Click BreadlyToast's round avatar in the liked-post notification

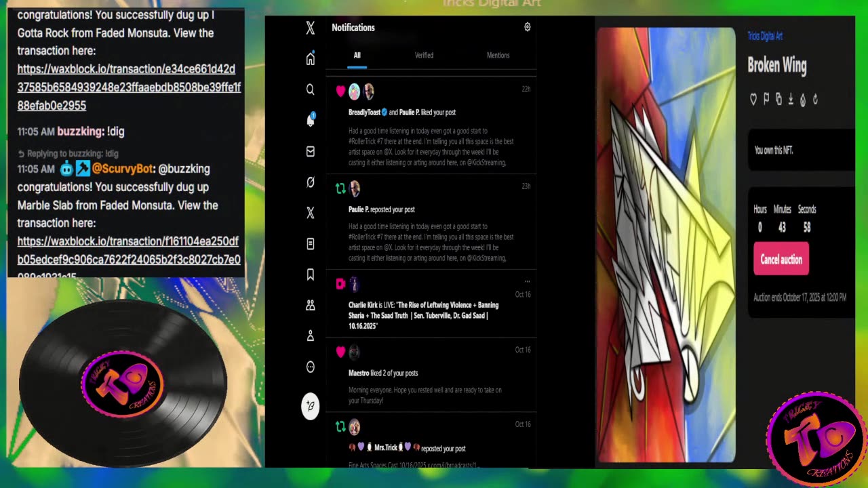point(354,91)
